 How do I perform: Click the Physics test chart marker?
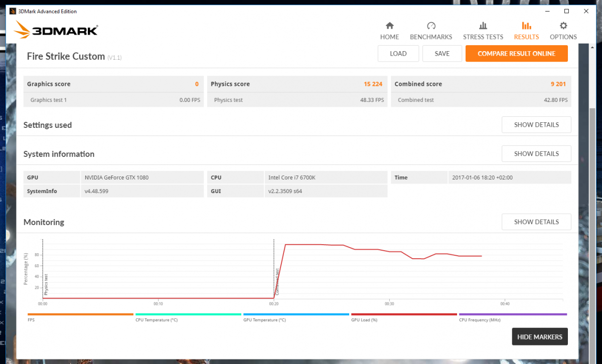pos(46,284)
